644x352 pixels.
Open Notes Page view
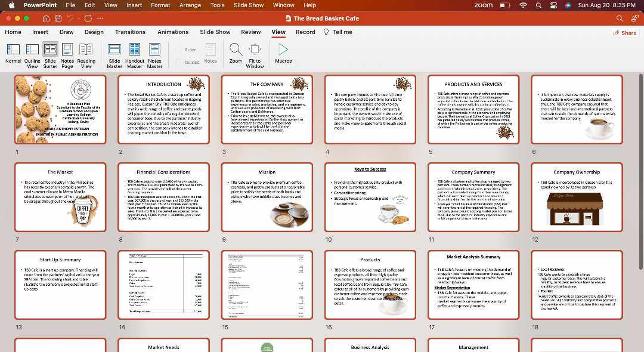tap(67, 55)
